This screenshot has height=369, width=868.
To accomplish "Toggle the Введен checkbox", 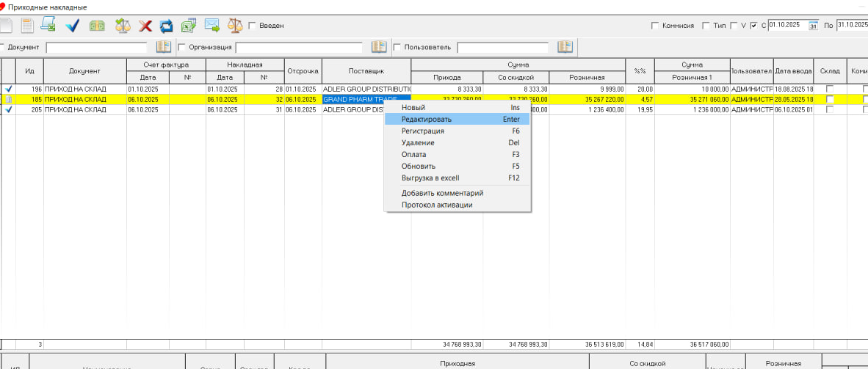I will click(x=252, y=26).
